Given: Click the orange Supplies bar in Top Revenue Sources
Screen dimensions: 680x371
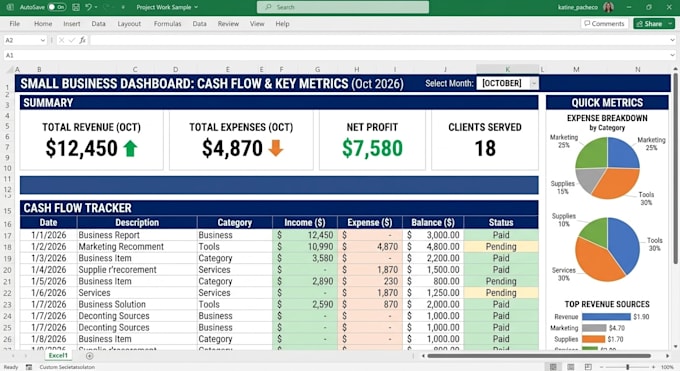Looking at the screenshot, I should 593,339.
